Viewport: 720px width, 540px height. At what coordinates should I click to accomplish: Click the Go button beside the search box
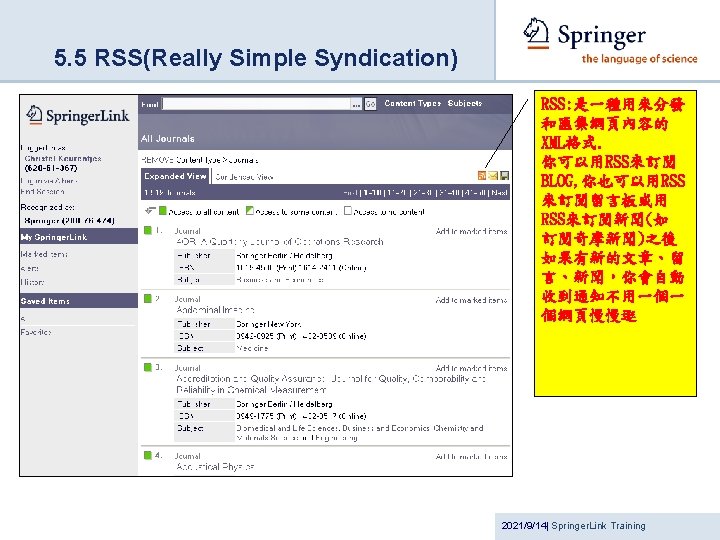(x=371, y=104)
